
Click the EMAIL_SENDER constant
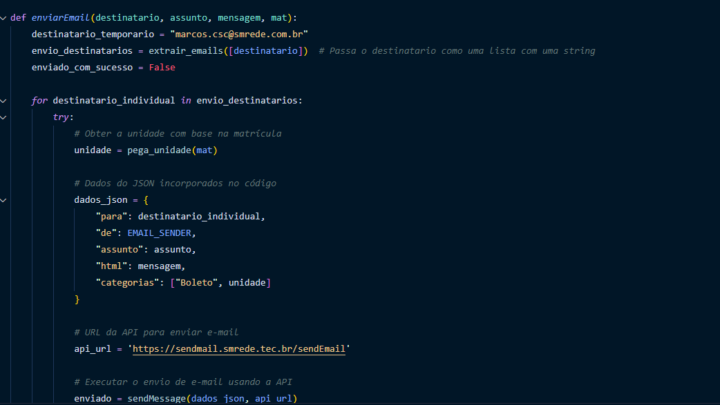coord(159,233)
